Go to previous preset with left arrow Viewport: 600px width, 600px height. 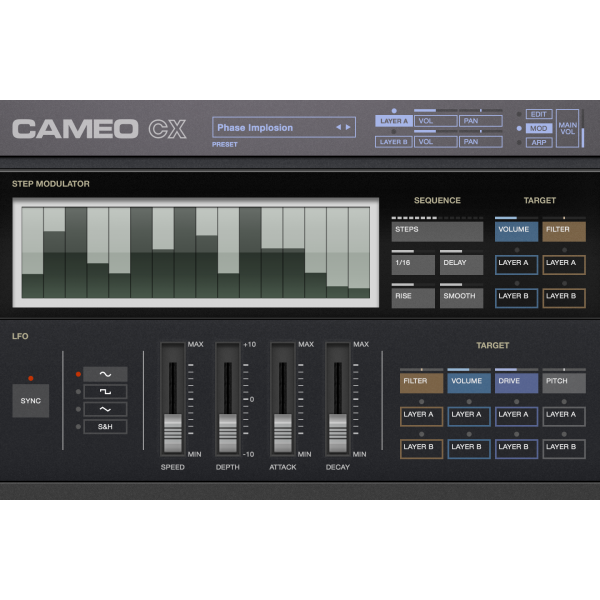[338, 127]
